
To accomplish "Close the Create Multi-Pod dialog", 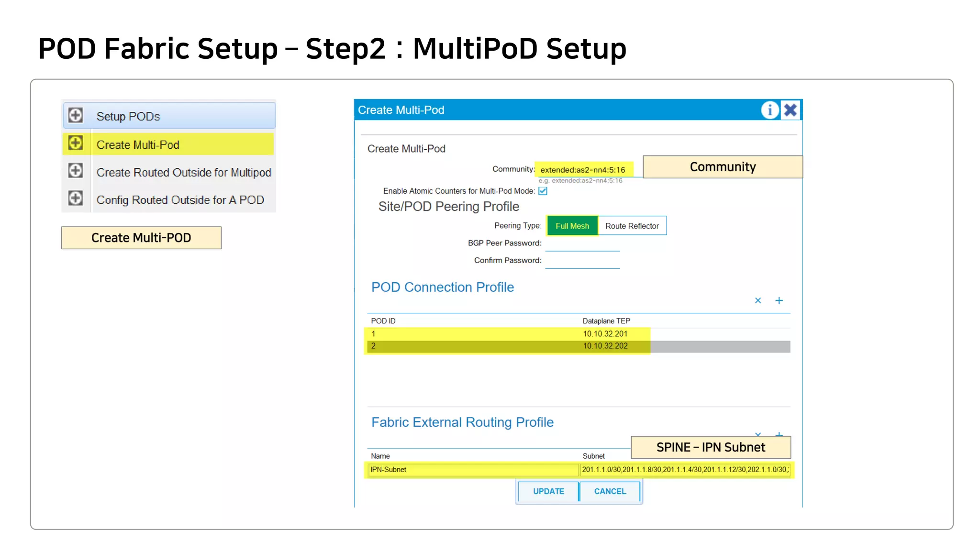I will pyautogui.click(x=791, y=110).
